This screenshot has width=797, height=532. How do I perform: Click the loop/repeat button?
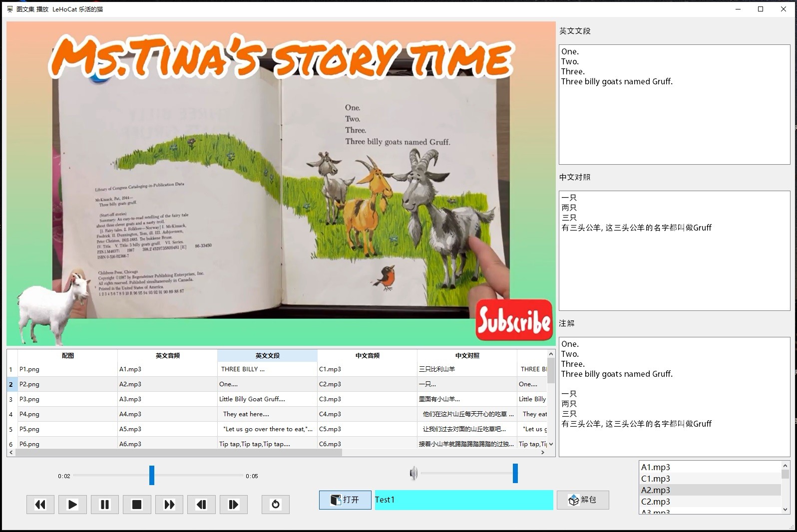pyautogui.click(x=276, y=505)
